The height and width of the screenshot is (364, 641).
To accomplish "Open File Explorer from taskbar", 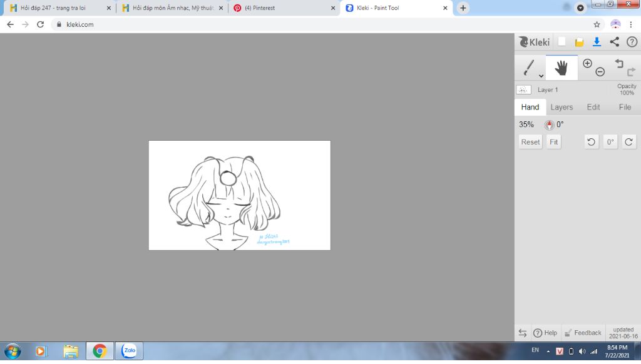I will pyautogui.click(x=70, y=351).
